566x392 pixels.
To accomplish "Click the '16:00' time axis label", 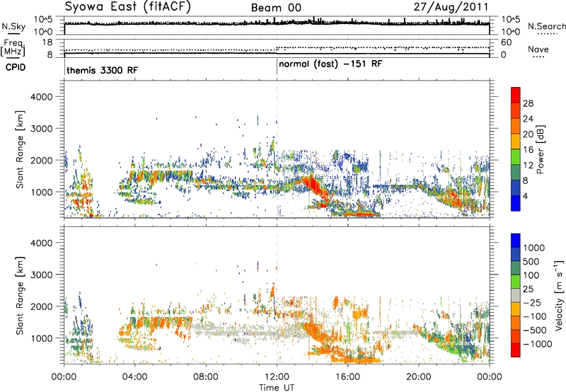I will (347, 377).
